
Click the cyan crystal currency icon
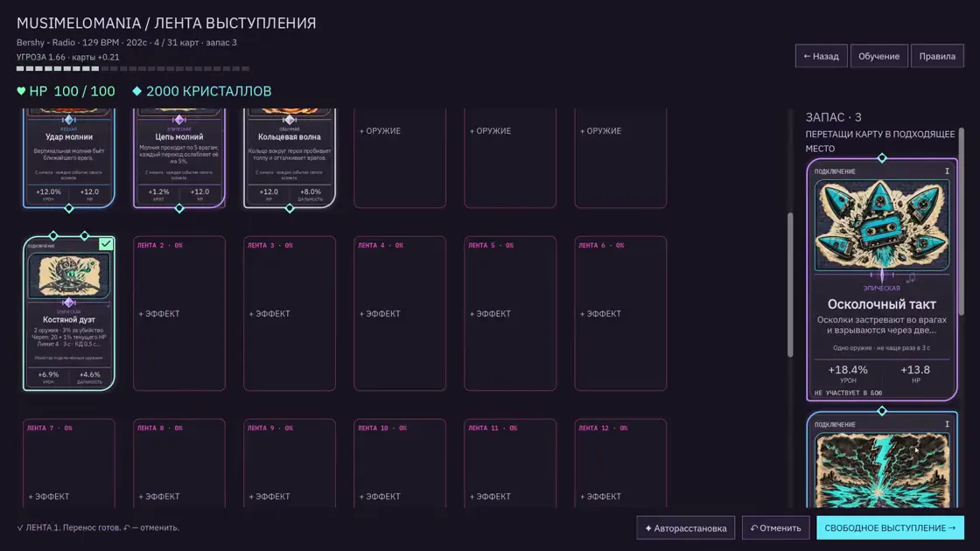click(x=136, y=91)
